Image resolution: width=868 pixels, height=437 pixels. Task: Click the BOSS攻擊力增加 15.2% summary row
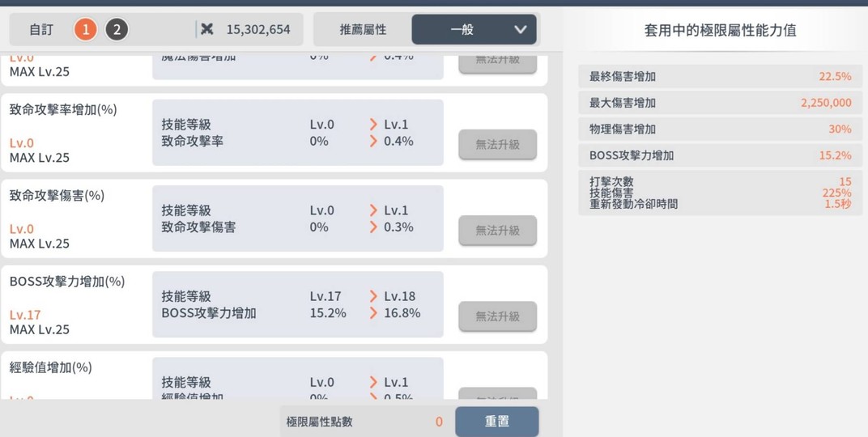coord(720,155)
